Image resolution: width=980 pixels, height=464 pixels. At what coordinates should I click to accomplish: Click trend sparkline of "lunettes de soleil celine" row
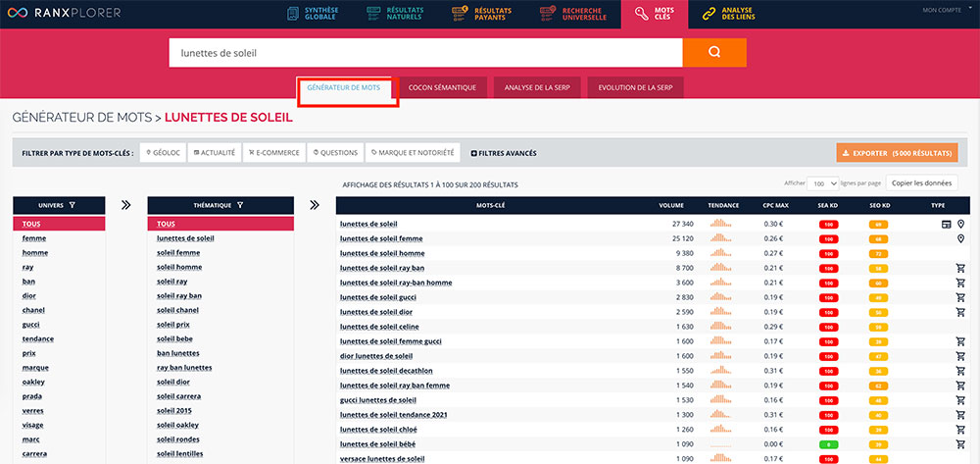[720, 327]
